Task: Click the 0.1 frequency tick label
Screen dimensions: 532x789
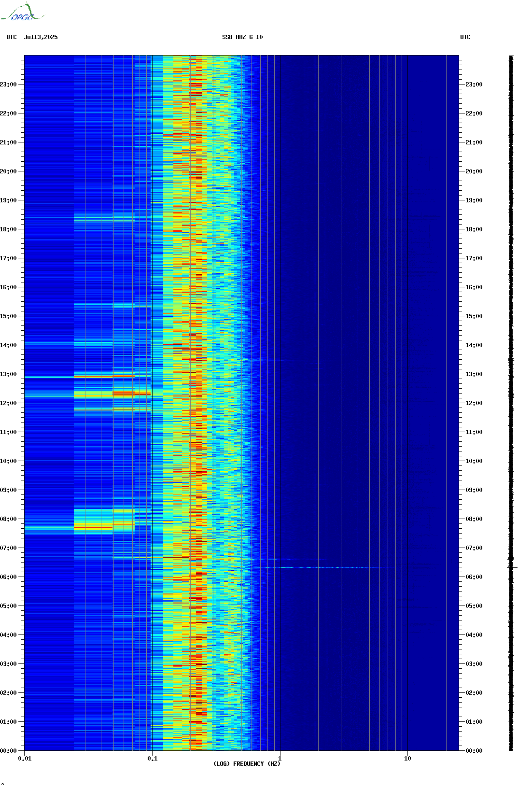Action: [152, 759]
